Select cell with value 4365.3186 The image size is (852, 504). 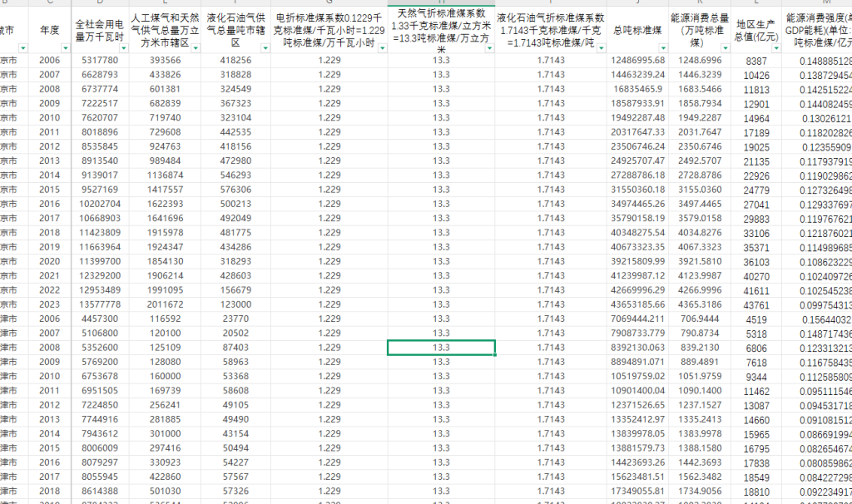point(700,304)
